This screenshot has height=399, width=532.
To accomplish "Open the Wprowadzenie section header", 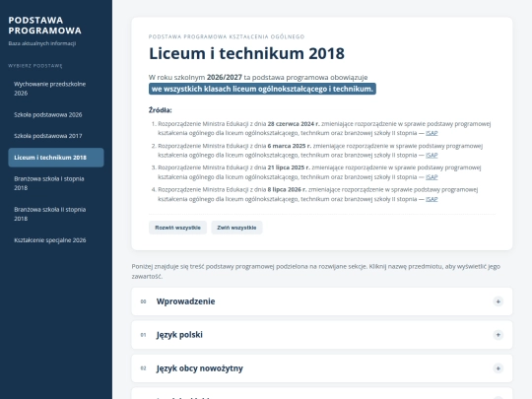I will pyautogui.click(x=321, y=301).
